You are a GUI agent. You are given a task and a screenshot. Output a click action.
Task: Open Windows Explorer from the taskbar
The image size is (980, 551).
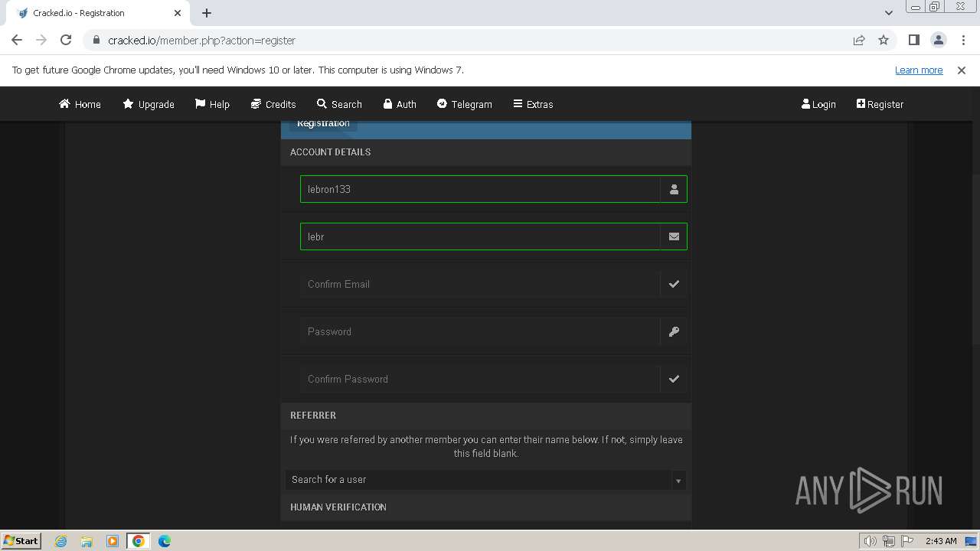point(87,541)
